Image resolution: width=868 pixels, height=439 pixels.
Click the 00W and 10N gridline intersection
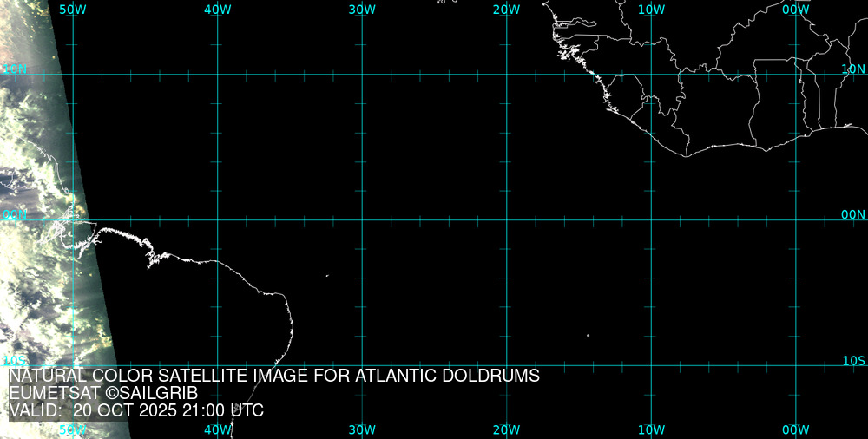796,75
